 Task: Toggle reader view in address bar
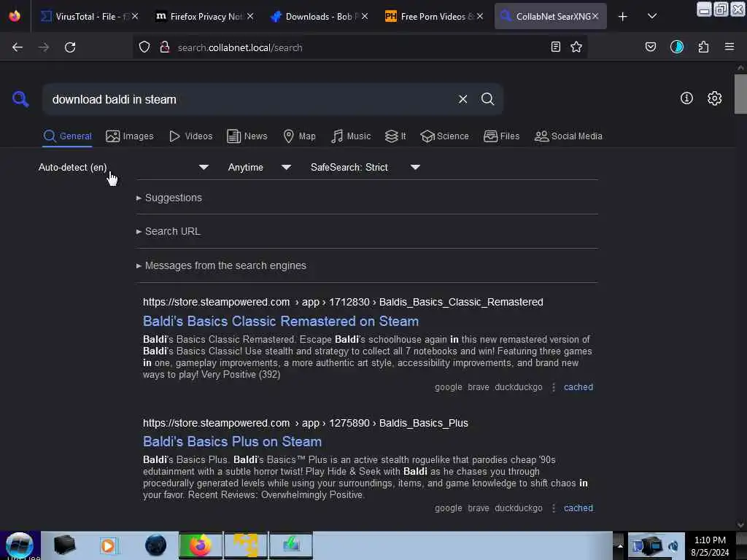[555, 47]
